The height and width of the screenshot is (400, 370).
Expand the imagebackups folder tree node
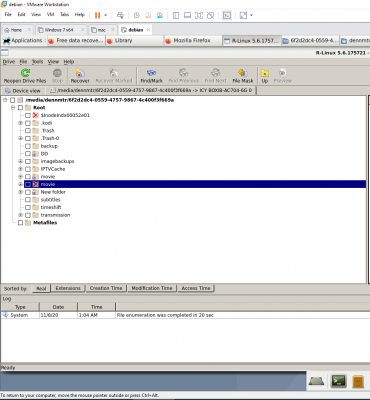point(20,161)
